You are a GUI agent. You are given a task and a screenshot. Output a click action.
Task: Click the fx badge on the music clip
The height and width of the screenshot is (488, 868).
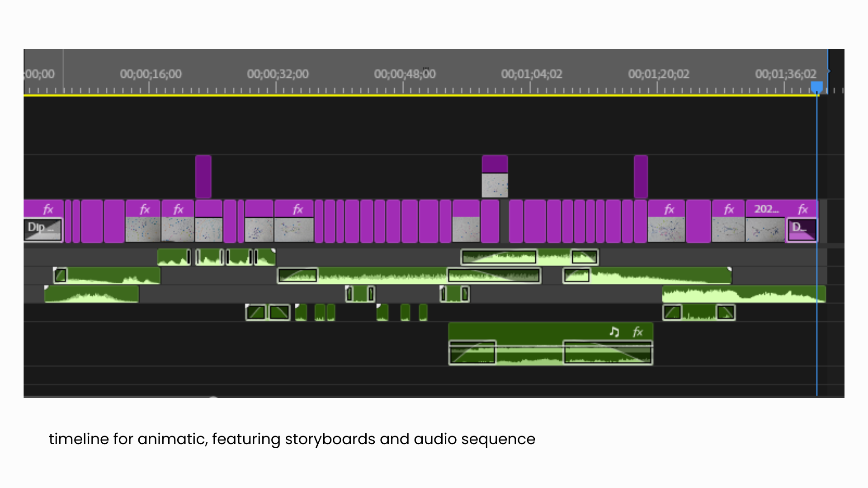click(x=637, y=332)
